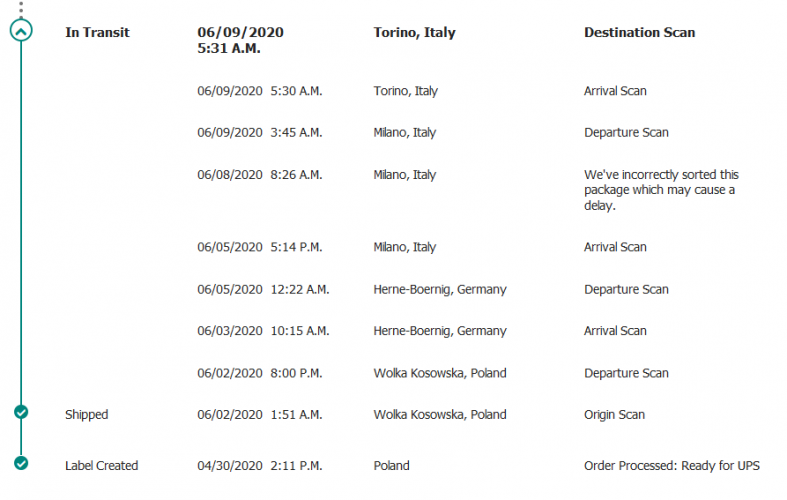Image resolution: width=787 pixels, height=500 pixels.
Task: Click Herne-Boernig, Germany in the 12:22 A.M. row
Action: click(x=439, y=289)
